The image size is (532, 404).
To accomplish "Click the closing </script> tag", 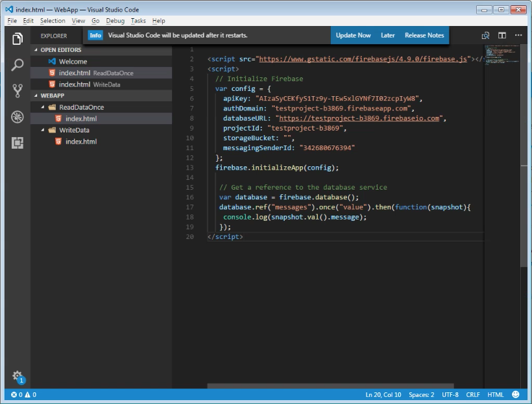I will pos(225,236).
